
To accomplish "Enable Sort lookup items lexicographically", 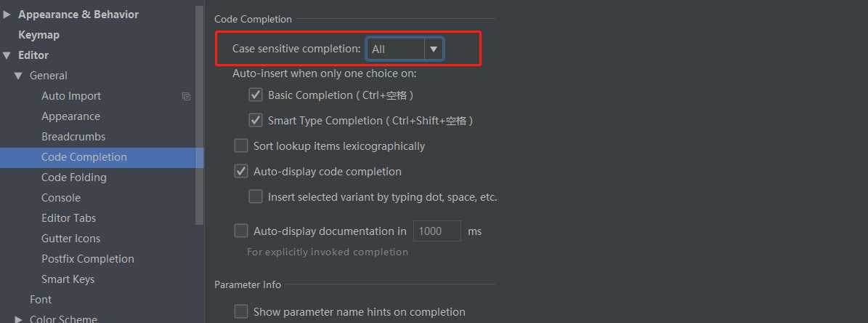I will 241,146.
